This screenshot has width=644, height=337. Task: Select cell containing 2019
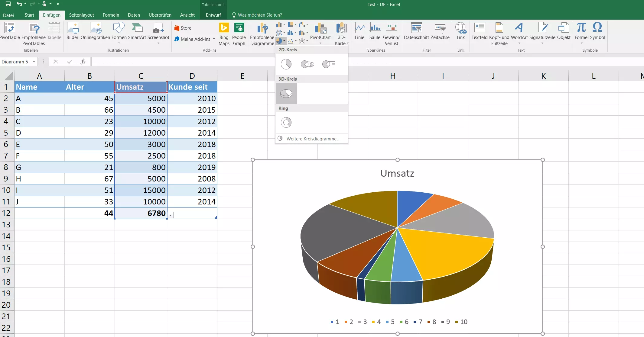click(192, 167)
